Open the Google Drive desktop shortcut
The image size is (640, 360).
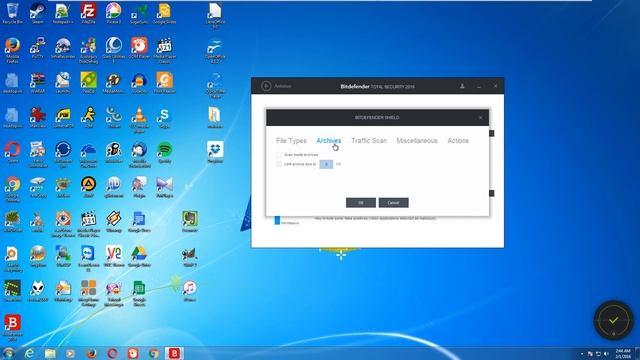[139, 257]
